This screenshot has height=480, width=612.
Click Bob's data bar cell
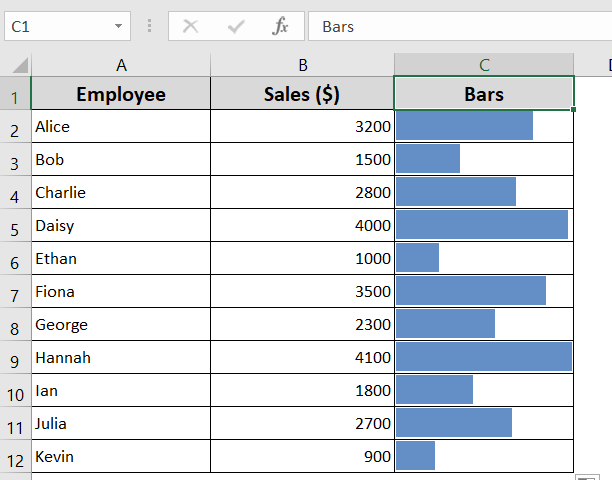484,159
